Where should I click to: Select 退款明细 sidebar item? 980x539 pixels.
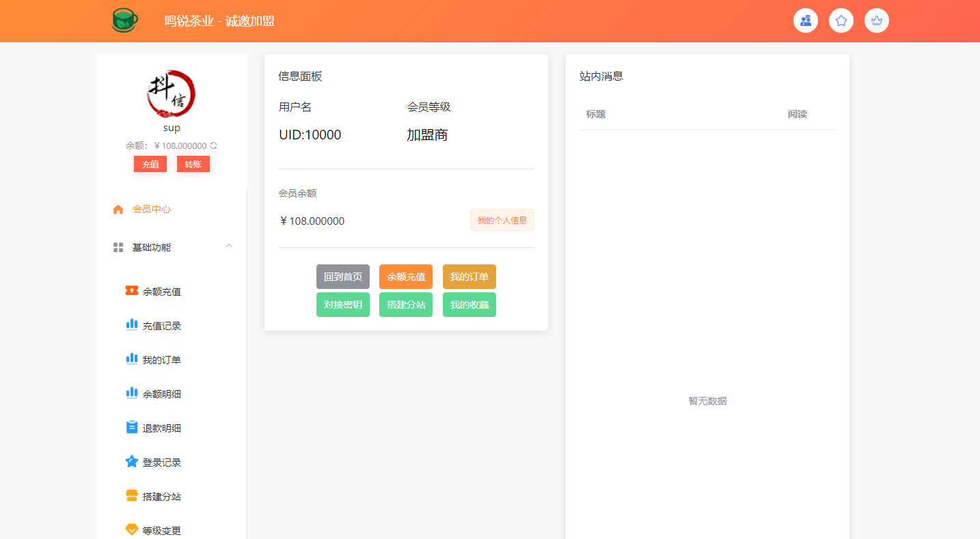[161, 428]
